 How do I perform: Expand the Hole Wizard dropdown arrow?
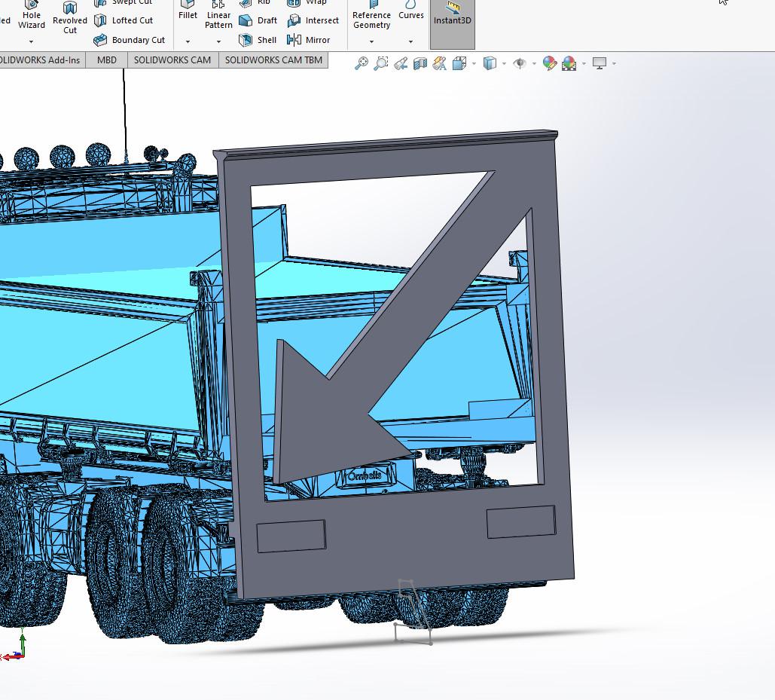click(31, 42)
